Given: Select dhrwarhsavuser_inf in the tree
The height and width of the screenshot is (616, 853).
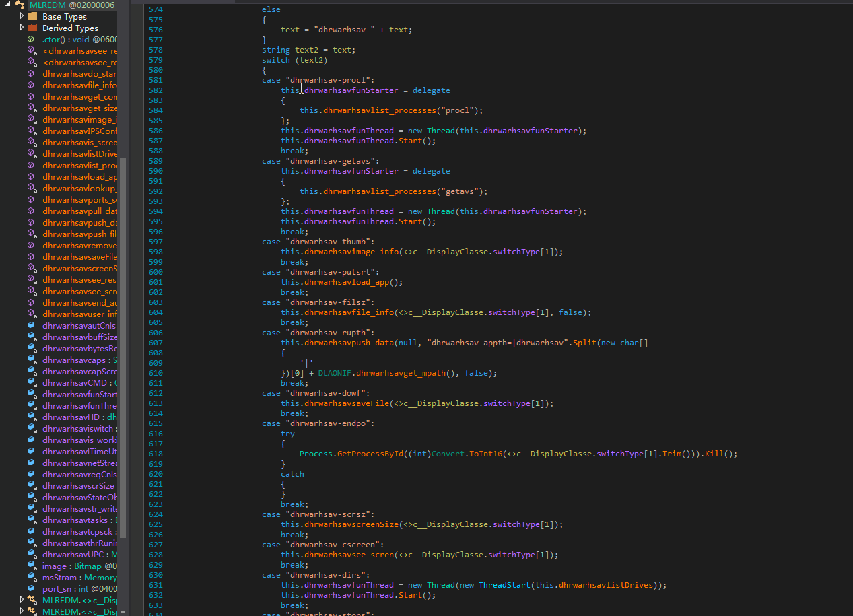Looking at the screenshot, I should point(80,314).
